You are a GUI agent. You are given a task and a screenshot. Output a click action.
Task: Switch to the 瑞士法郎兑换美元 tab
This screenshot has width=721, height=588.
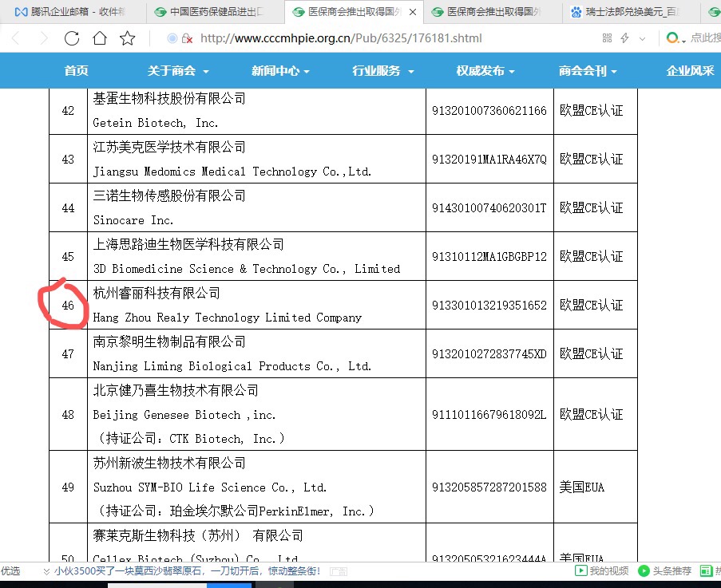point(631,11)
